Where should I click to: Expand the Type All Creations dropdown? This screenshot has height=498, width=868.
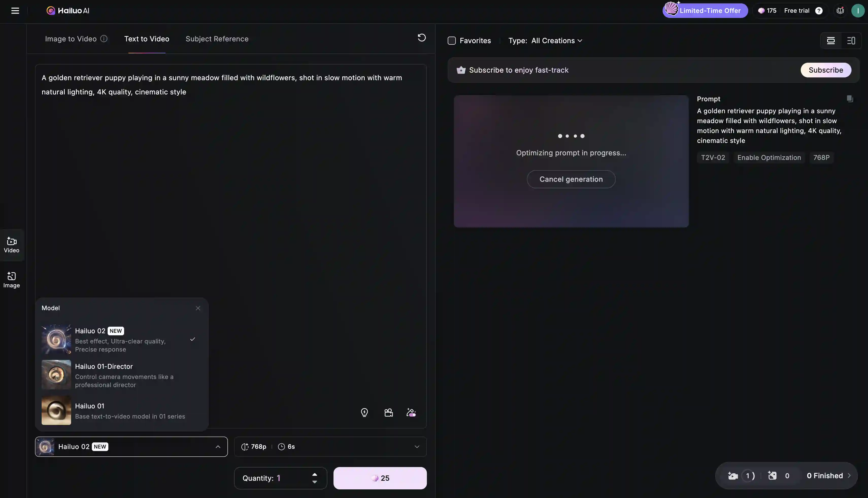pos(545,41)
